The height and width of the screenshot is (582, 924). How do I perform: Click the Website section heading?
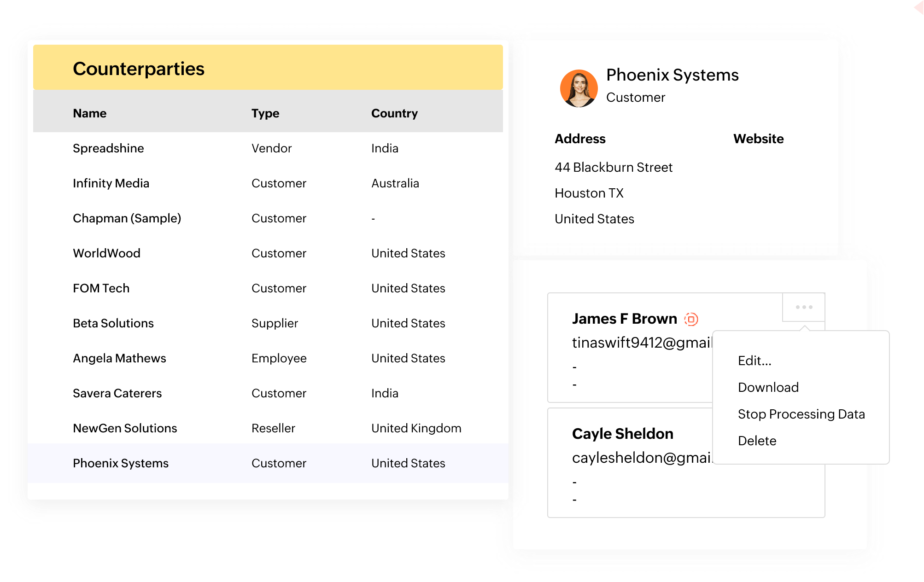click(758, 139)
